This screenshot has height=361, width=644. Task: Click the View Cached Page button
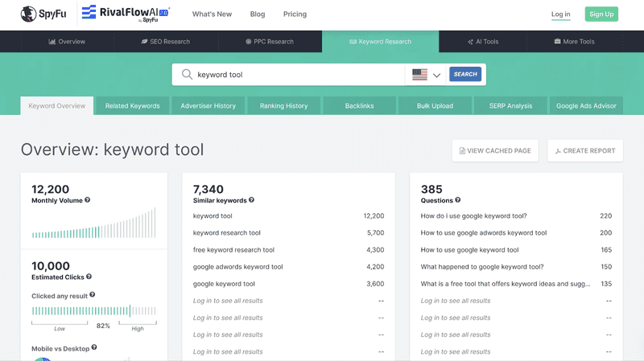(495, 150)
